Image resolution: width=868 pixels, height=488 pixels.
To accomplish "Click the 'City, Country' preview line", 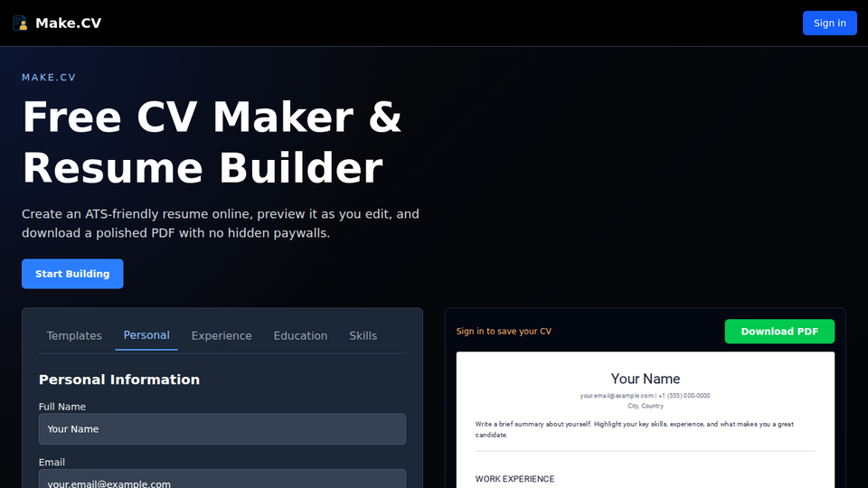I will point(646,406).
